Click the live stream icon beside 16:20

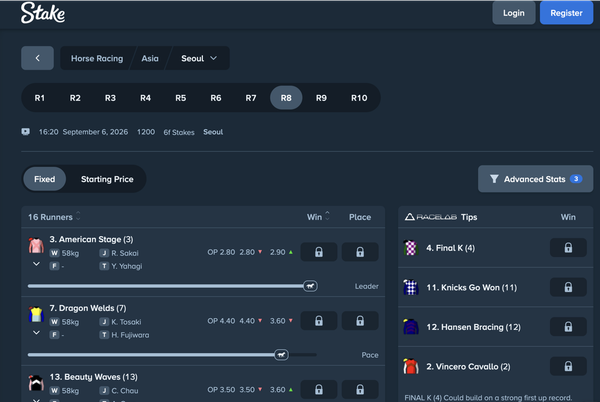point(26,132)
